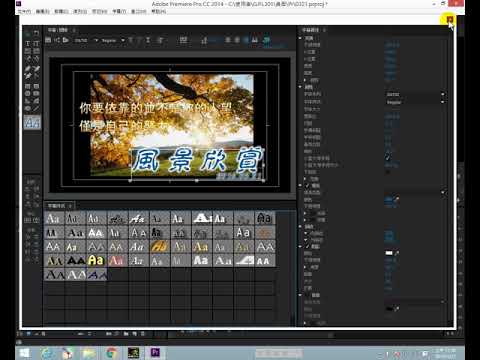
Task: Select the Rotation tool in titler toolbox
Action: 36,34
